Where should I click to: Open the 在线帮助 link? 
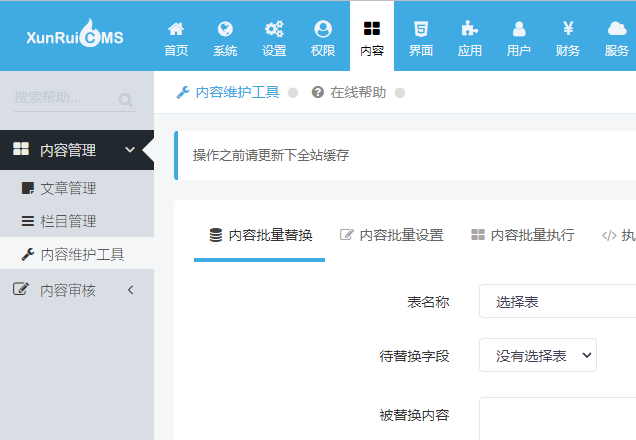358,92
